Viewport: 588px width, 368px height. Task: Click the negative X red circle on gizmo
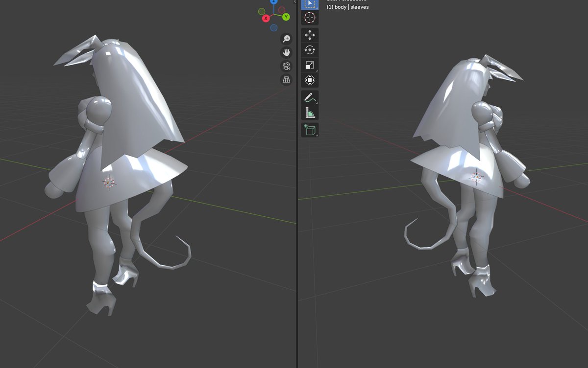[282, 10]
